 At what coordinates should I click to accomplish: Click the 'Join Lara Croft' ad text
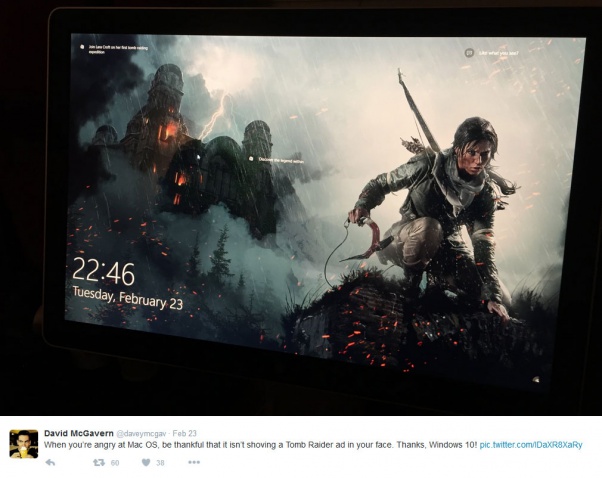tap(118, 50)
